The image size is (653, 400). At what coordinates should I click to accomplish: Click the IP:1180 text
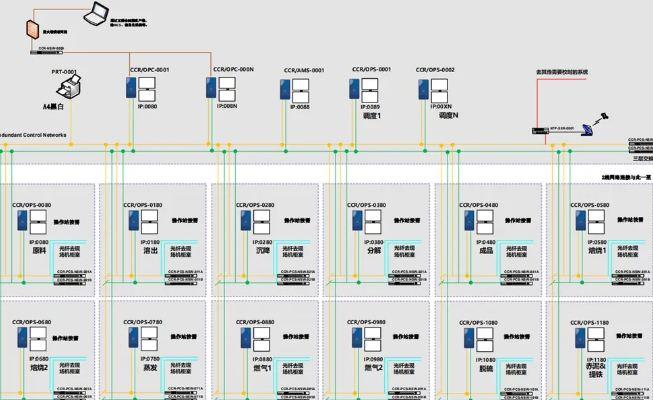coord(597,360)
